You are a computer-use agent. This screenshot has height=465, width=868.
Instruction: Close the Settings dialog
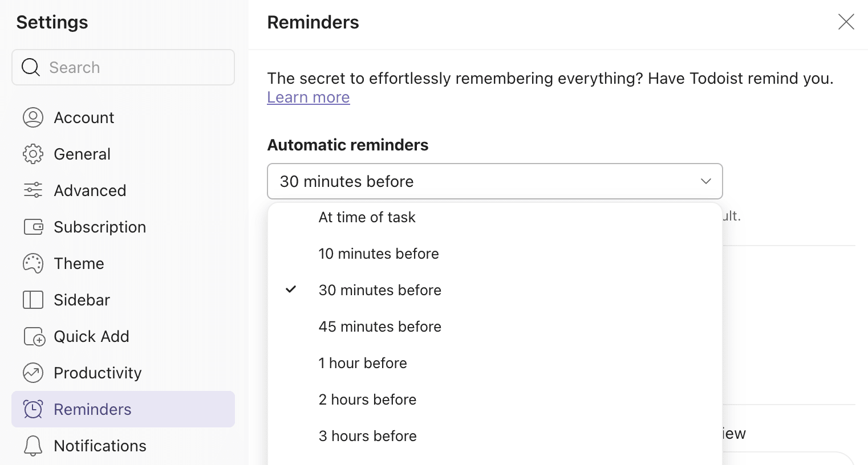point(846,22)
